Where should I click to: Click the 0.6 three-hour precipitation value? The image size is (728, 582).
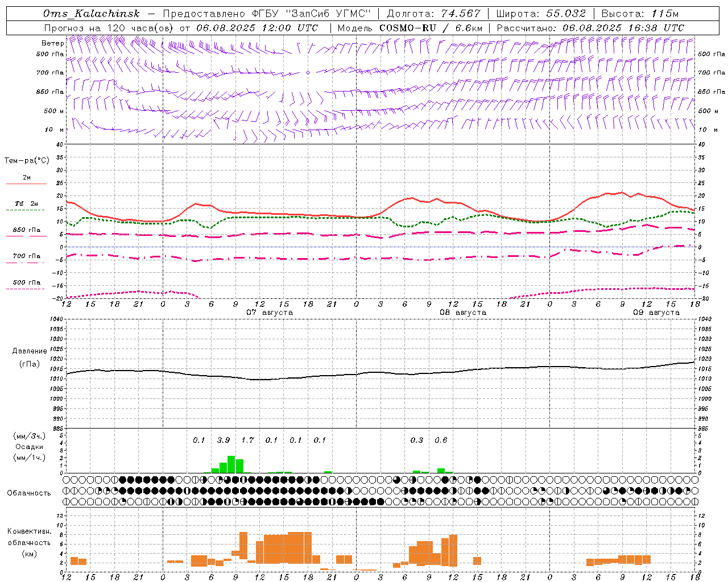click(441, 440)
